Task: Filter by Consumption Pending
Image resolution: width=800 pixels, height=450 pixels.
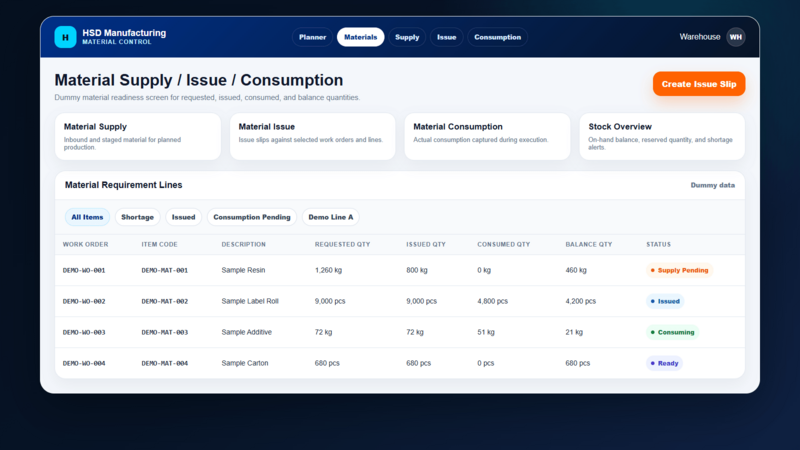Action: coord(252,217)
